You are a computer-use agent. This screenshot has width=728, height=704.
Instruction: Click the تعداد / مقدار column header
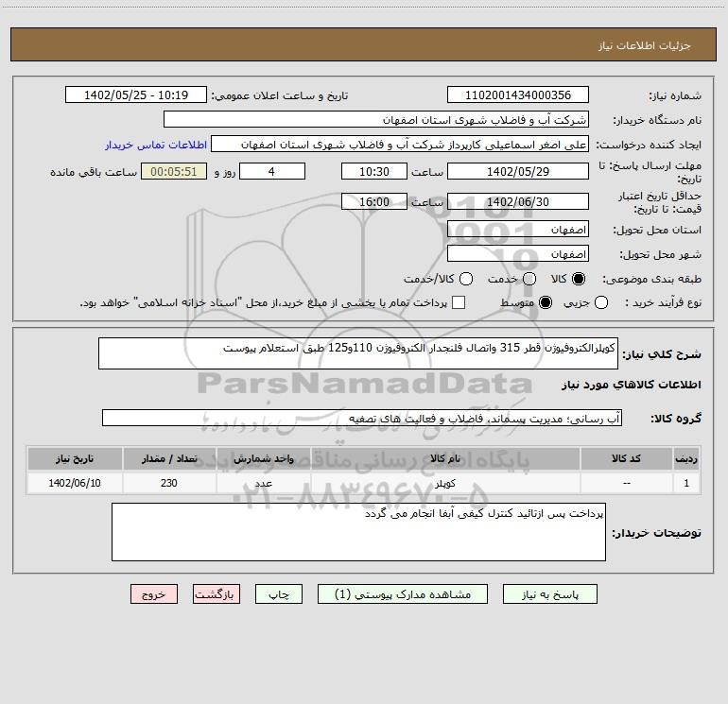pyautogui.click(x=169, y=459)
